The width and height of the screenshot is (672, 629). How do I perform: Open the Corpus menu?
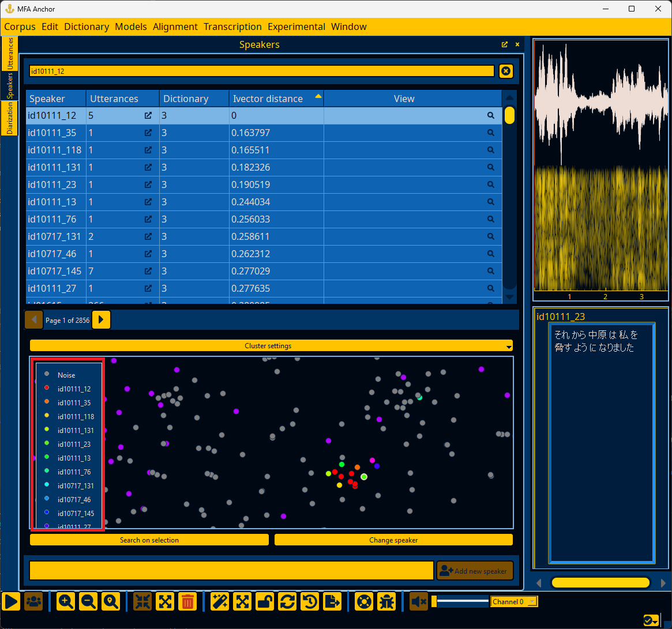(x=20, y=27)
